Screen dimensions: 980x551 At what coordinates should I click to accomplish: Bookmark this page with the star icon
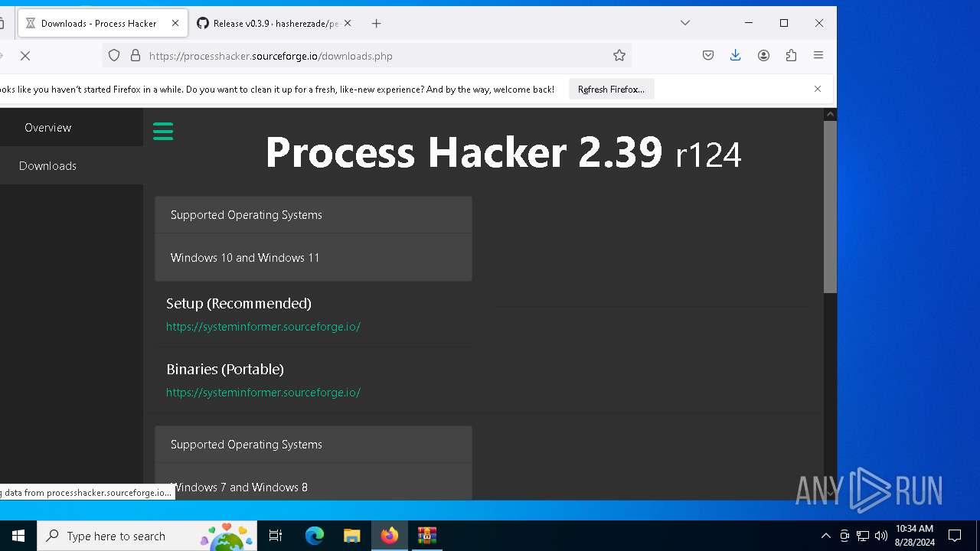(619, 55)
